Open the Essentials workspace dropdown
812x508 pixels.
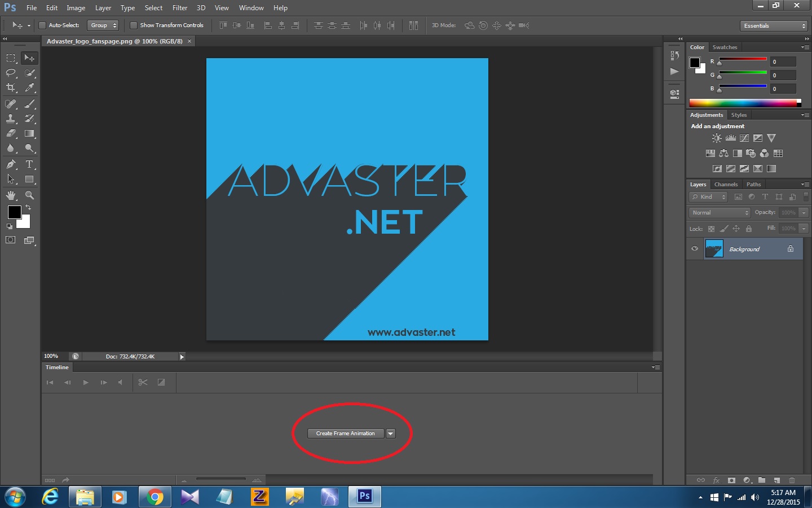(773, 25)
